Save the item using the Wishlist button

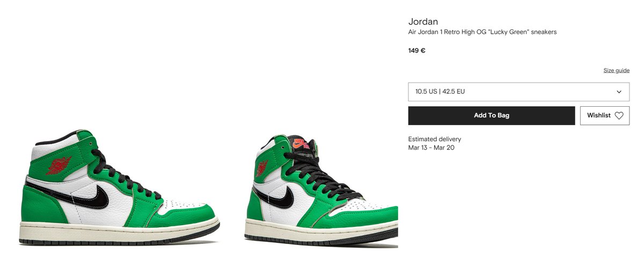click(605, 115)
